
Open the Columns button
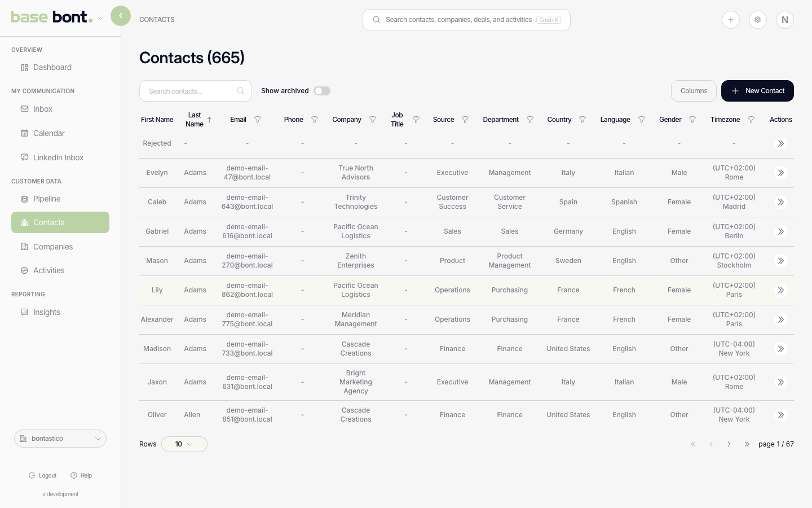(694, 91)
